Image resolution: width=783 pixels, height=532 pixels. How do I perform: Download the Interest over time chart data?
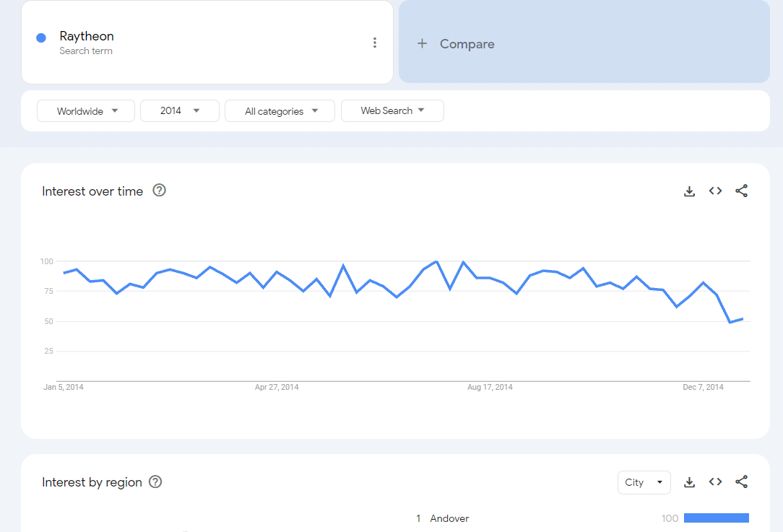[689, 191]
